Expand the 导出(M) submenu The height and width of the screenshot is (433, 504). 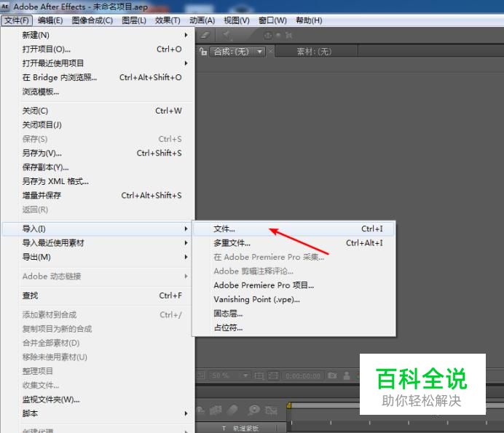point(98,258)
